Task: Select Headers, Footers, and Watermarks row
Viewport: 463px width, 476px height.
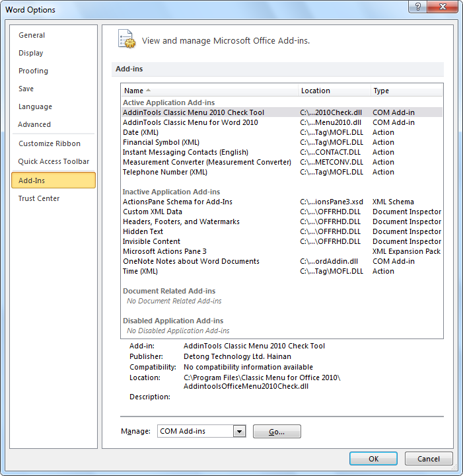Action: tap(281, 221)
